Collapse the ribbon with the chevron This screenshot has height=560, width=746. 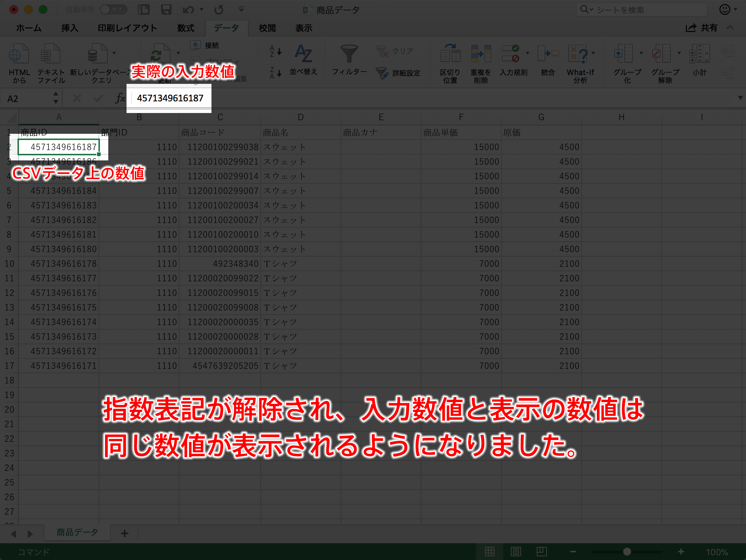730,28
